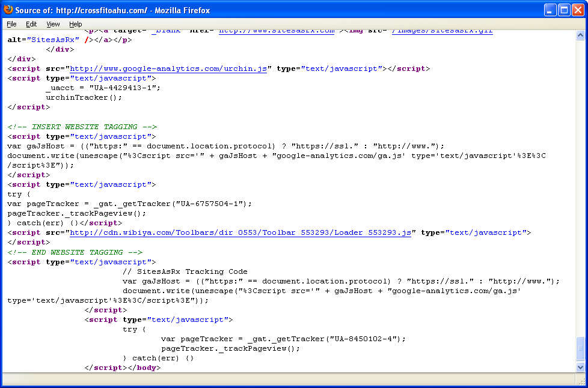Open the View menu
Screen dimensions: 588x388
pos(53,24)
